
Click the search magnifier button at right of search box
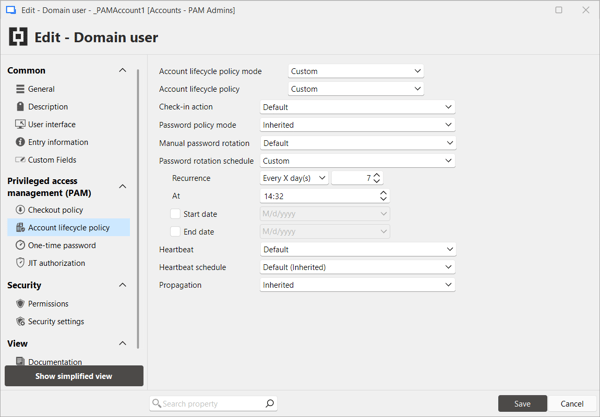tap(270, 403)
